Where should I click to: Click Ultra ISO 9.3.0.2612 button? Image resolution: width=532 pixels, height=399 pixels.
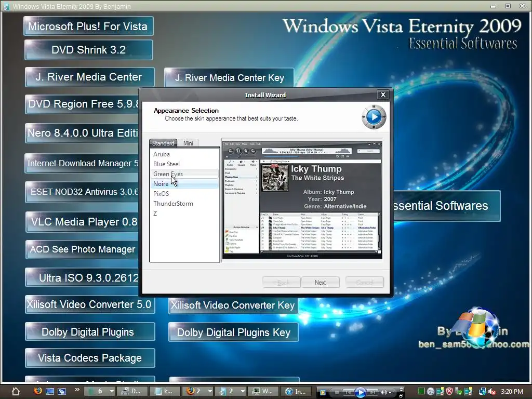[x=82, y=278]
